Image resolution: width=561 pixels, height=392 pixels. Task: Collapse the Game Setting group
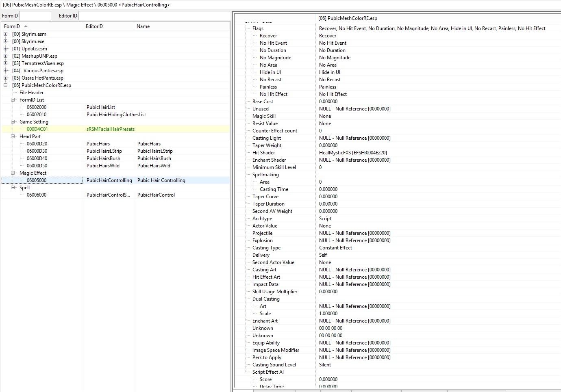tap(13, 122)
